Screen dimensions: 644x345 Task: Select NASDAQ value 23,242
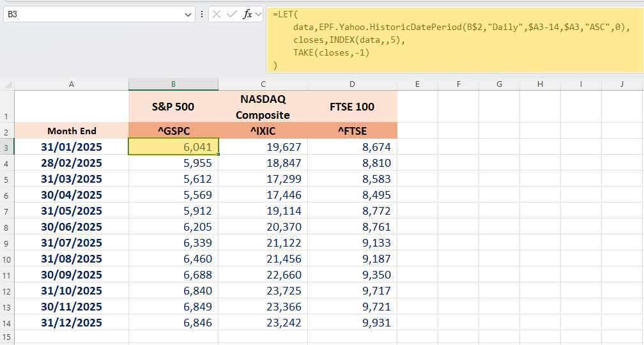click(263, 323)
